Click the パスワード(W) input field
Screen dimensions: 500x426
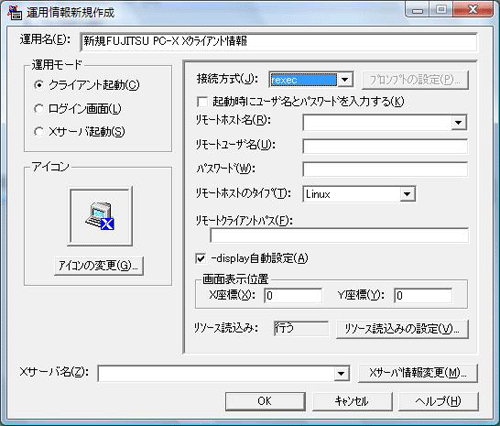385,169
